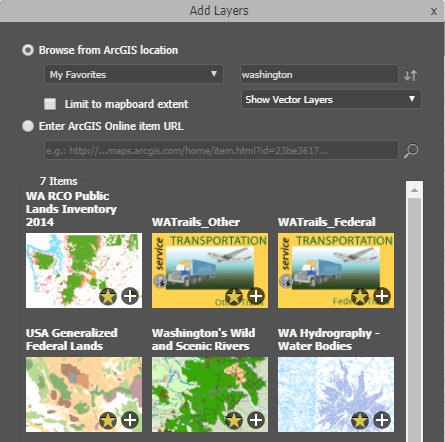Click the magnifying glass search icon
Viewport: 445px width, 442px height.
tap(411, 151)
